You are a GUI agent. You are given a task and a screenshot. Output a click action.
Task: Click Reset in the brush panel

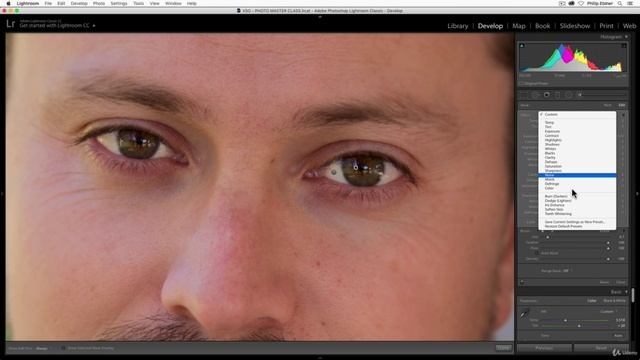604,282
